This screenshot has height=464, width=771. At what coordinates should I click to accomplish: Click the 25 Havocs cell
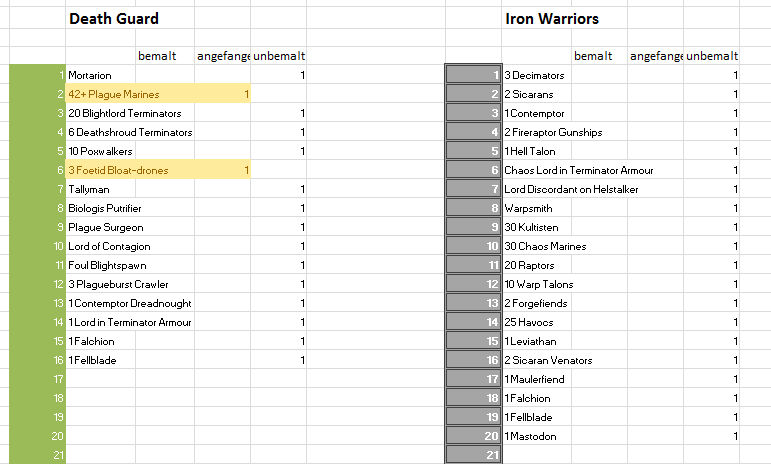532,322
